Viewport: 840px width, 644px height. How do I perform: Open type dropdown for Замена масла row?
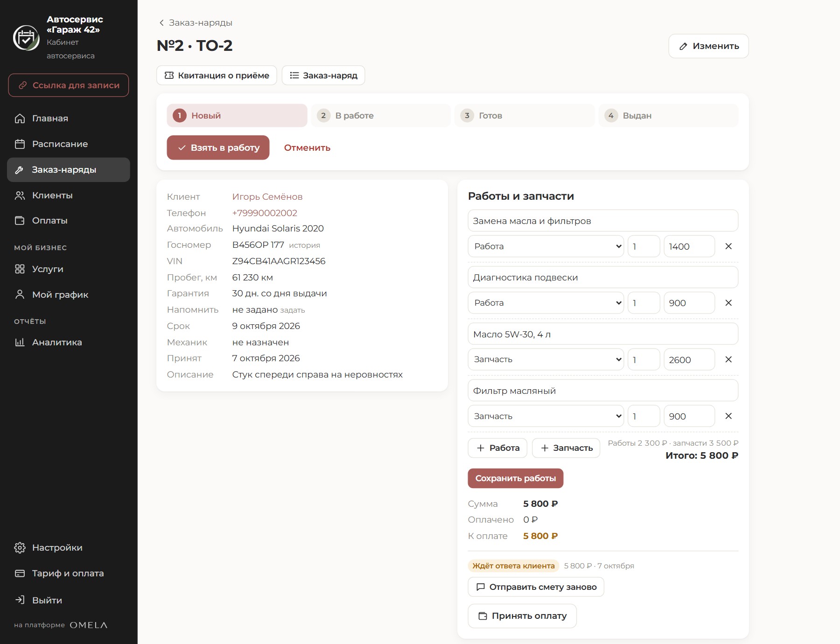[546, 246]
